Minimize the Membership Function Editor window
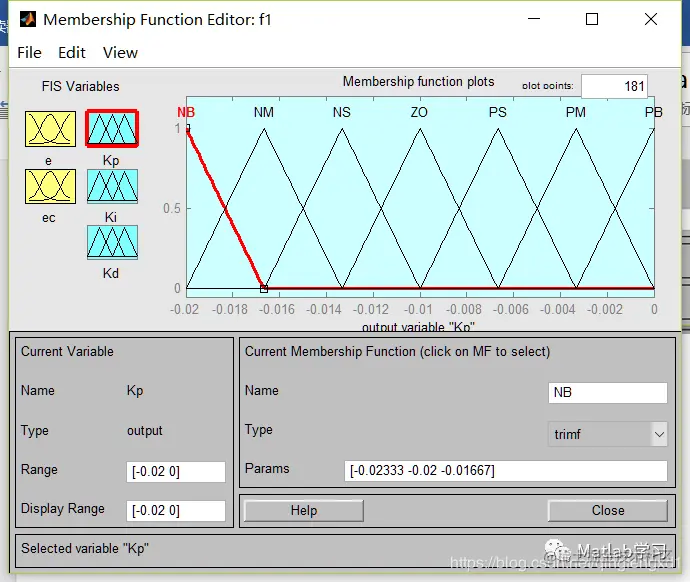This screenshot has height=582, width=690. [x=534, y=19]
